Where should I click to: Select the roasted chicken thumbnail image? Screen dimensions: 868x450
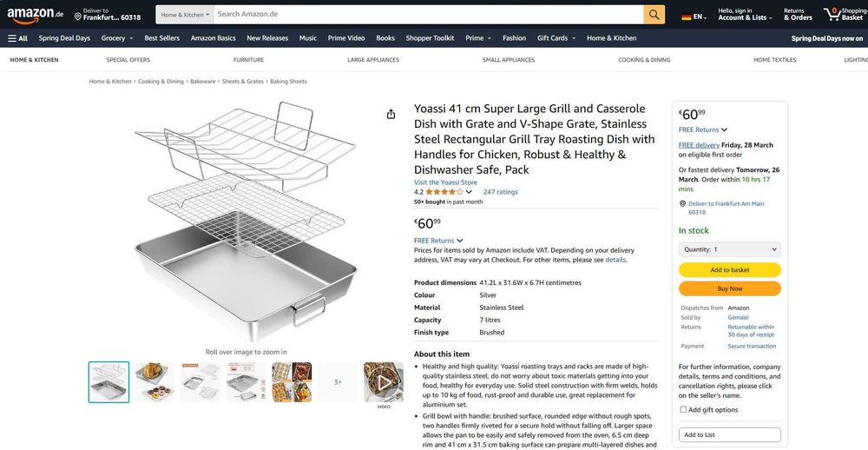[155, 382]
